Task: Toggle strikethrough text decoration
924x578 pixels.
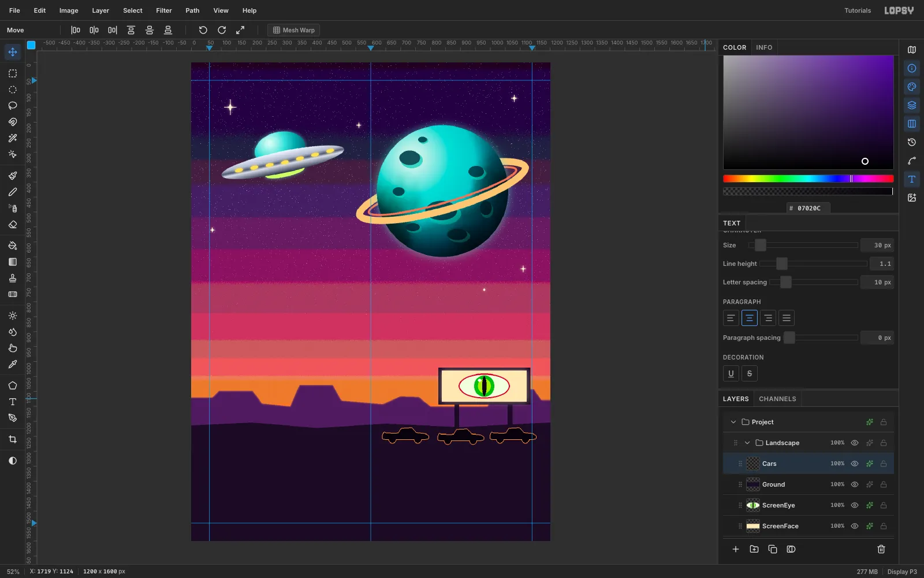Action: [750, 373]
